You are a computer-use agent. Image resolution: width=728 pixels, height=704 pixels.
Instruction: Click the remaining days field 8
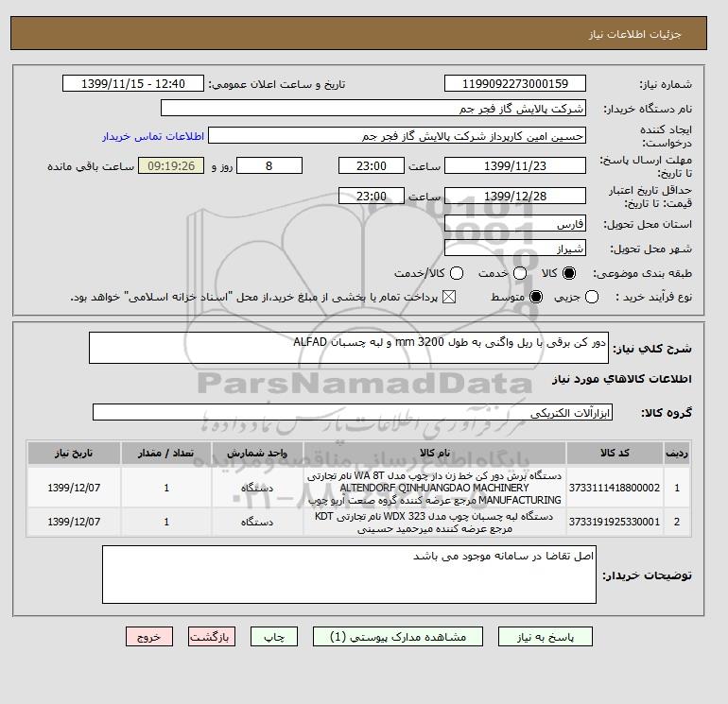point(269,165)
